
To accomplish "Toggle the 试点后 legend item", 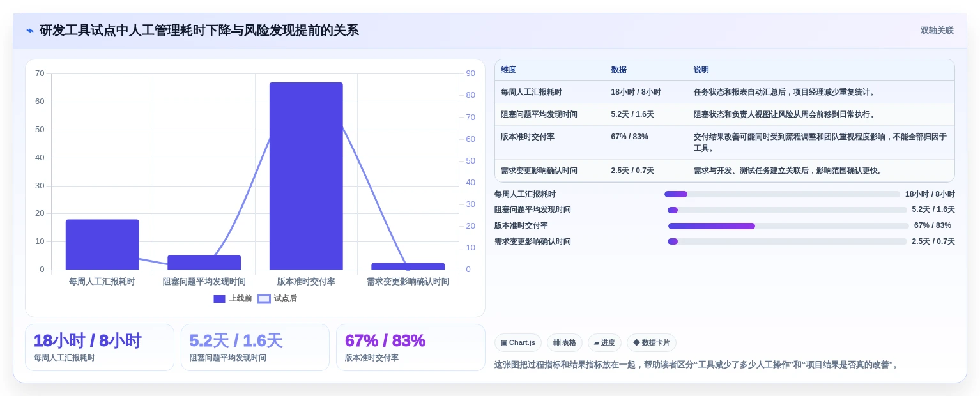I will pyautogui.click(x=277, y=298).
